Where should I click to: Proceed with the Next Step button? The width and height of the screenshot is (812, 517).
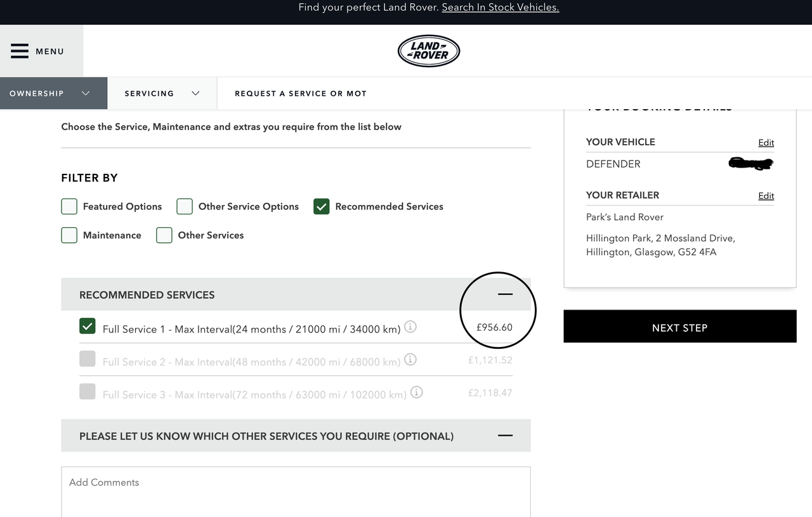[679, 327]
